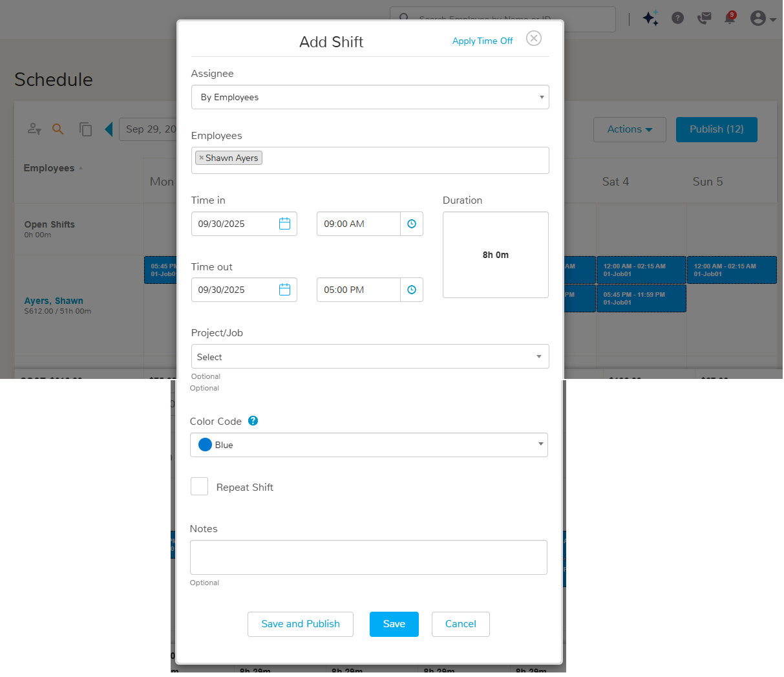The width and height of the screenshot is (784, 677).
Task: Click the copy schedule icon
Action: tap(85, 129)
